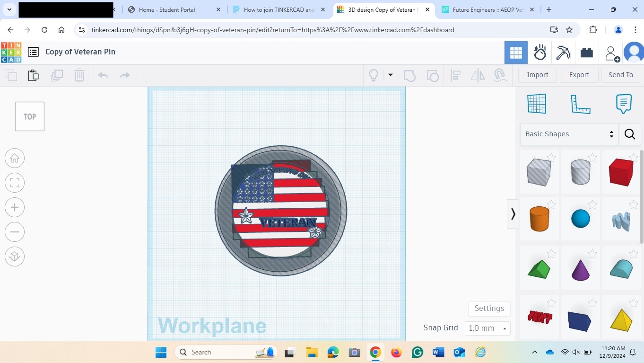Screen dimensions: 644x363
Task: Pick the orange Cylinder shape
Action: [539, 219]
